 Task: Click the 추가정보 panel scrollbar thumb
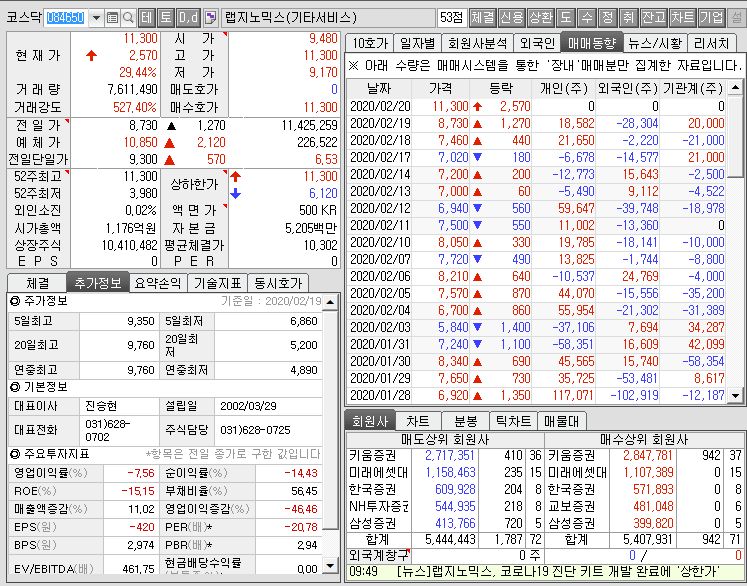(330, 419)
